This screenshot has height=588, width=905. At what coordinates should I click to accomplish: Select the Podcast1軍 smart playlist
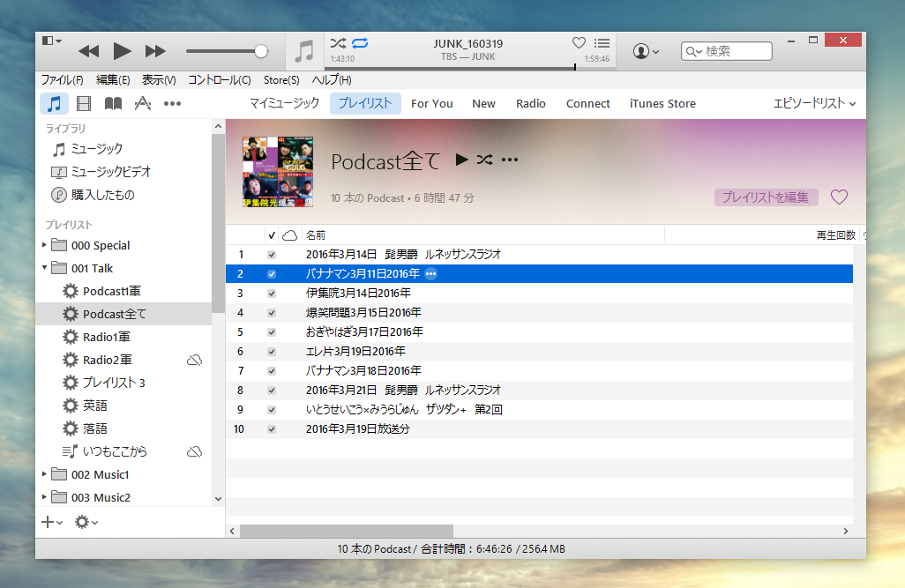(112, 292)
